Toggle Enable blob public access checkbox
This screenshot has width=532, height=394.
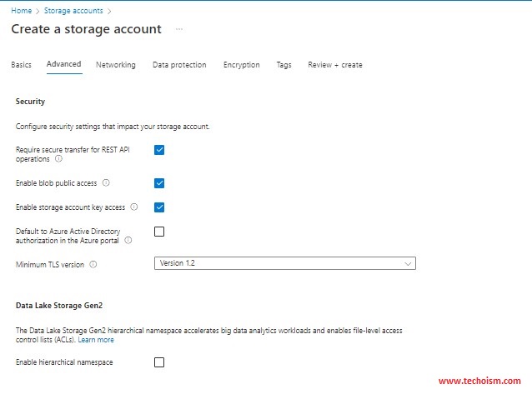pos(159,183)
